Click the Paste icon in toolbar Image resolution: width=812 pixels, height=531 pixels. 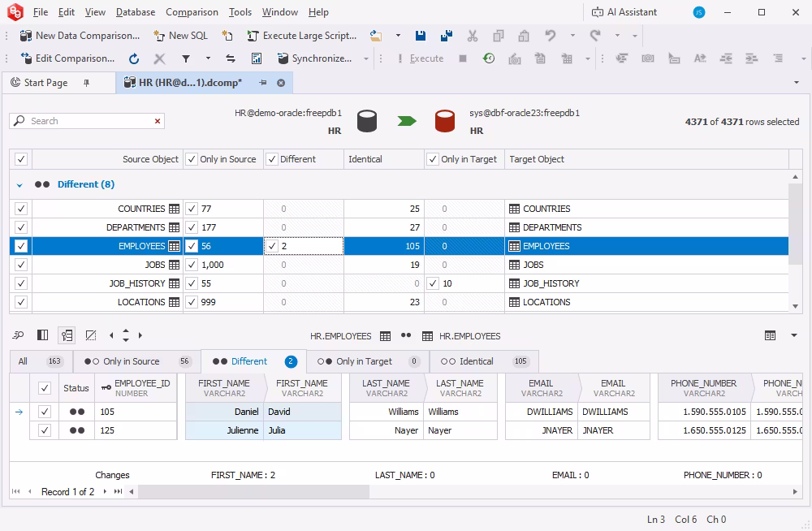point(524,36)
